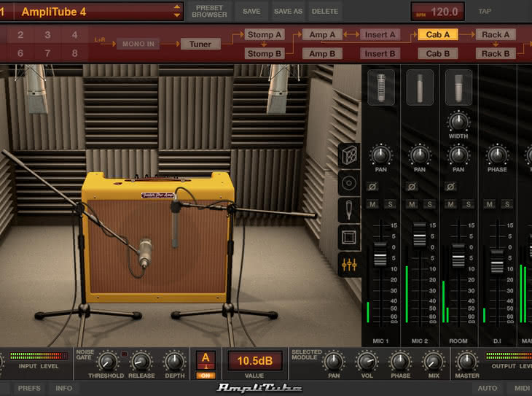The width and height of the screenshot is (532, 396).
Task: Select Amp A module
Action: click(322, 35)
